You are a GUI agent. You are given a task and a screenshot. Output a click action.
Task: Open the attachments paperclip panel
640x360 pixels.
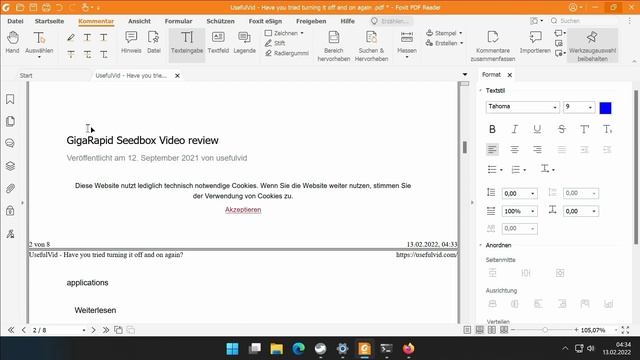coord(10,188)
